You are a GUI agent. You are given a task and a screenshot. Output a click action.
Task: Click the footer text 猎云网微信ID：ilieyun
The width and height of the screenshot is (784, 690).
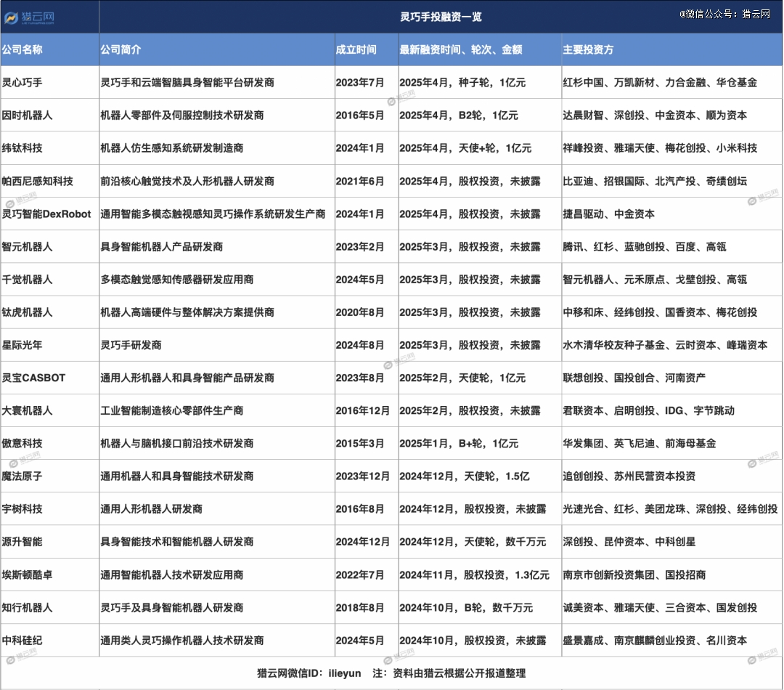pos(307,673)
